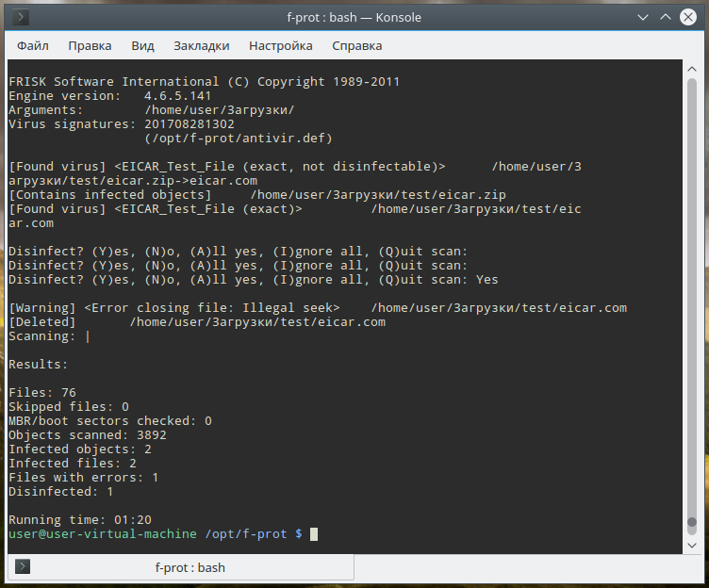Viewport: 709px width, 588px height.
Task: Click the 'Results:' heading
Action: click(x=39, y=365)
